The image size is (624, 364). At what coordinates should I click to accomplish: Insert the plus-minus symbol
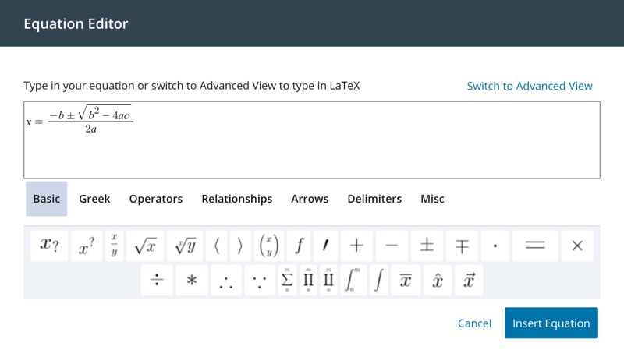(427, 246)
